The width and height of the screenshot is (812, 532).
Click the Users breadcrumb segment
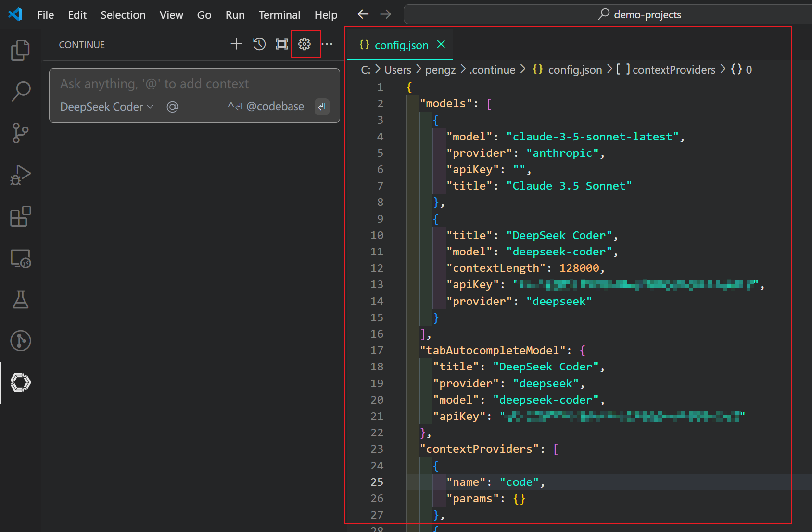[398, 70]
